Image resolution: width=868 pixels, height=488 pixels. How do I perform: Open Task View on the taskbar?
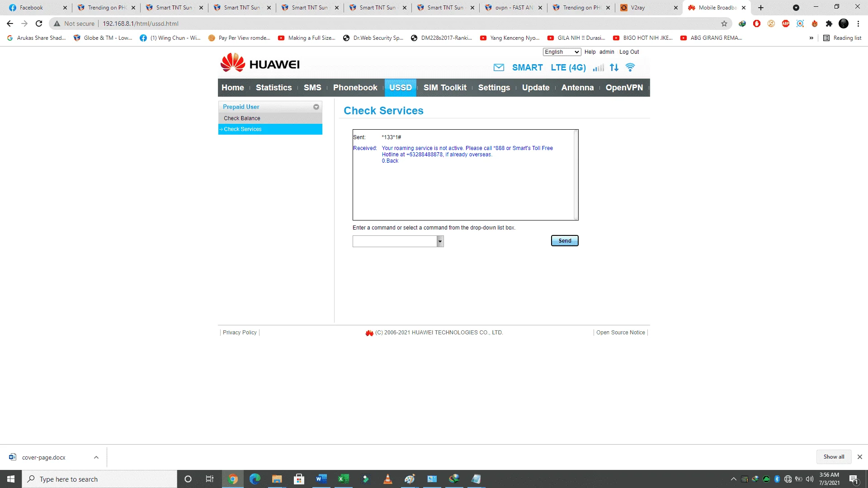(210, 479)
